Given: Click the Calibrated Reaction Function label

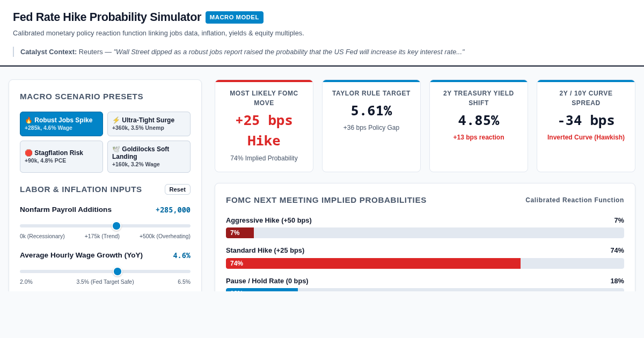Looking at the screenshot, I should (x=575, y=200).
